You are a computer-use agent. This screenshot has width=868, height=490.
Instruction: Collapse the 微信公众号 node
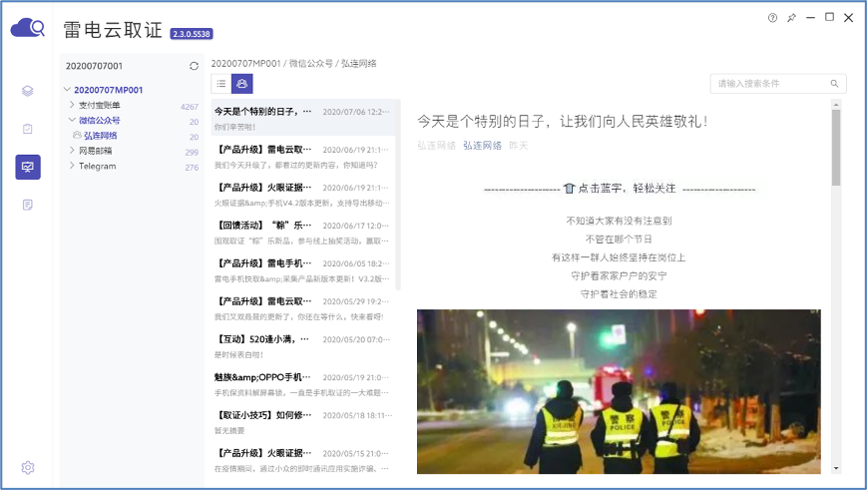coord(72,120)
